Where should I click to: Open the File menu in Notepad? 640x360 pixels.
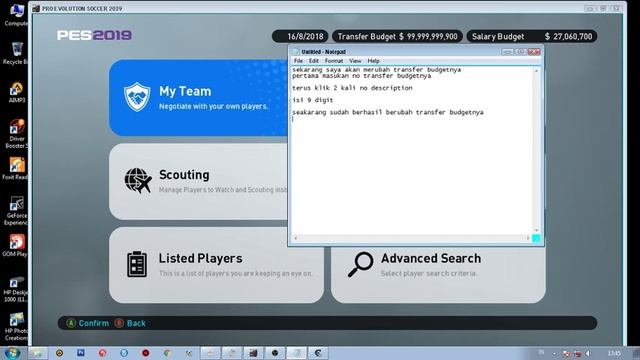point(298,61)
